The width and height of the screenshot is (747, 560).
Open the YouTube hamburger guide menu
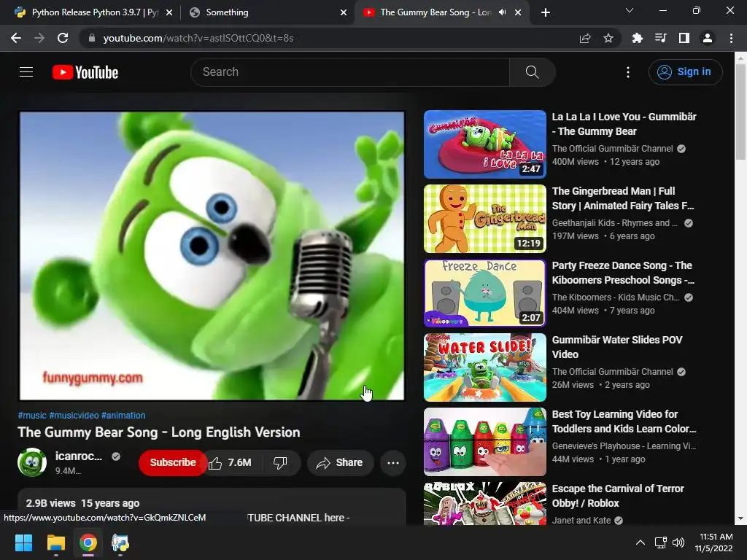pyautogui.click(x=26, y=72)
